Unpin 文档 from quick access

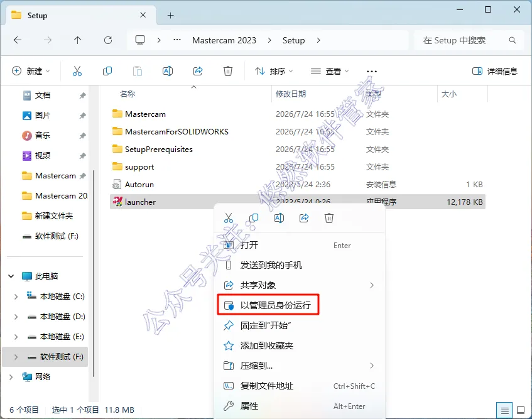click(82, 95)
